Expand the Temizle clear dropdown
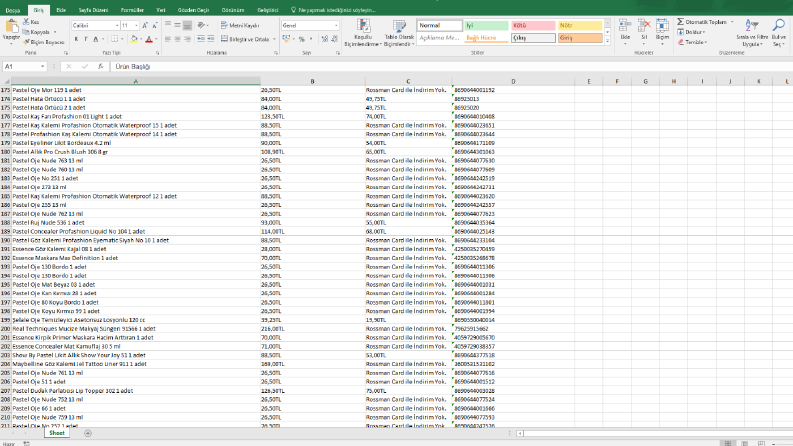This screenshot has width=793, height=446. click(706, 42)
